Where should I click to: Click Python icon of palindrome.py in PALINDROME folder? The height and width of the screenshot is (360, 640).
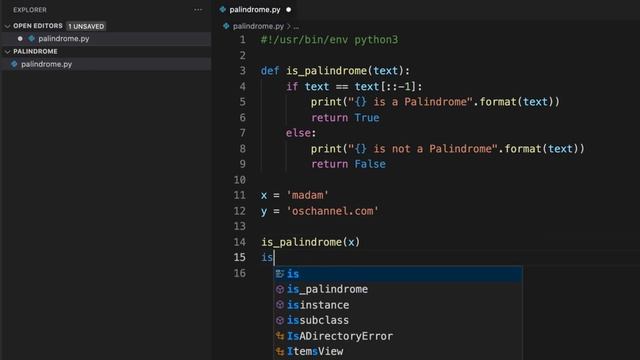point(14,64)
